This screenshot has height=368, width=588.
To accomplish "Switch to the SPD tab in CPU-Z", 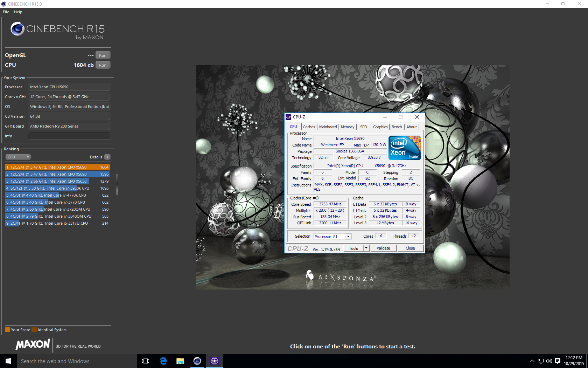I will [x=364, y=127].
